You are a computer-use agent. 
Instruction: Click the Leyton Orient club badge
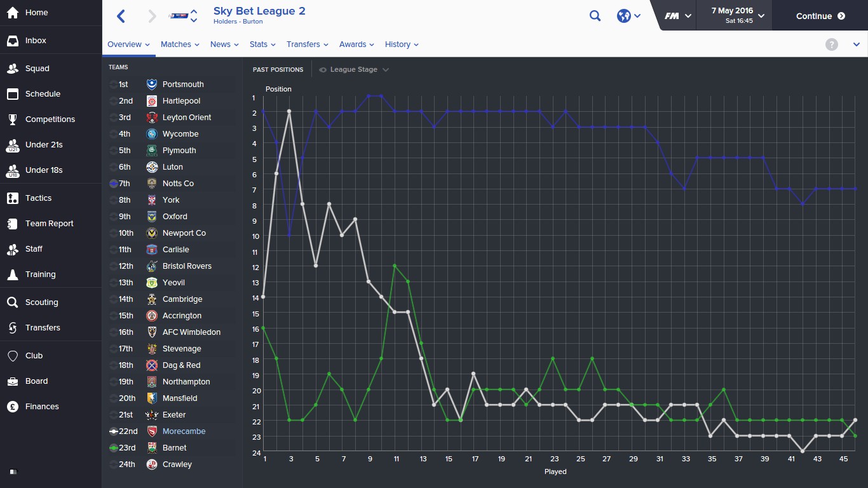click(x=152, y=118)
